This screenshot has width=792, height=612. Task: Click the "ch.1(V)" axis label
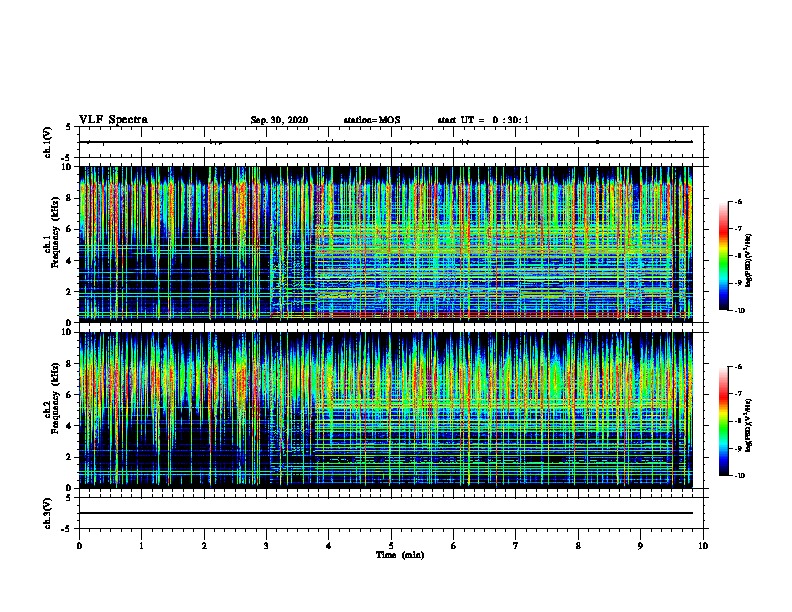[48, 142]
